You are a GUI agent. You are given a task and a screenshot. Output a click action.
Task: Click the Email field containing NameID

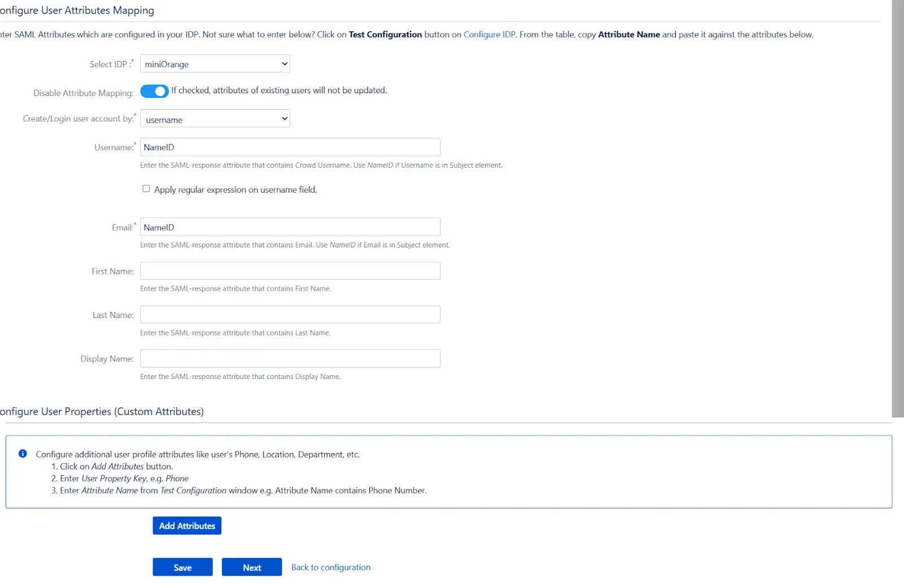tap(290, 227)
